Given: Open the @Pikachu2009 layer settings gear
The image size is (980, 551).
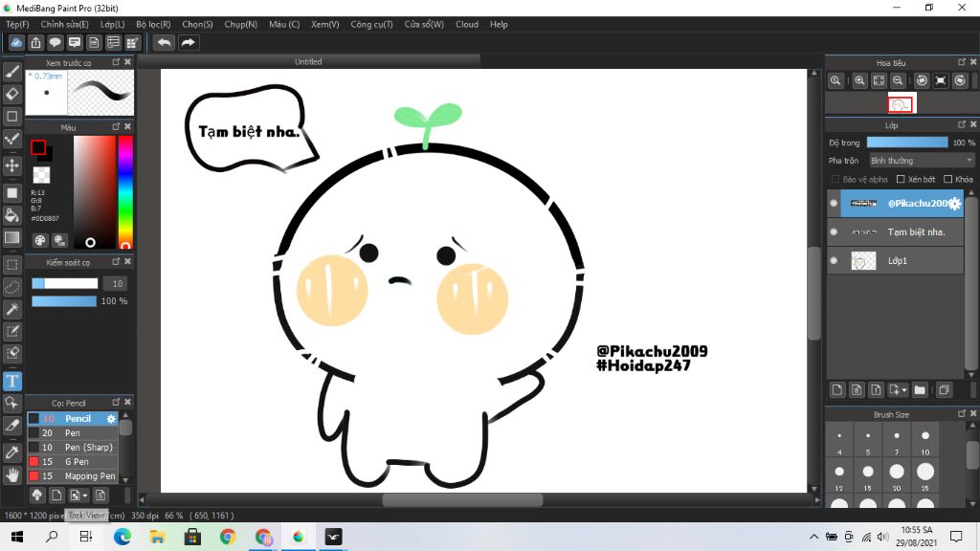Looking at the screenshot, I should [954, 204].
